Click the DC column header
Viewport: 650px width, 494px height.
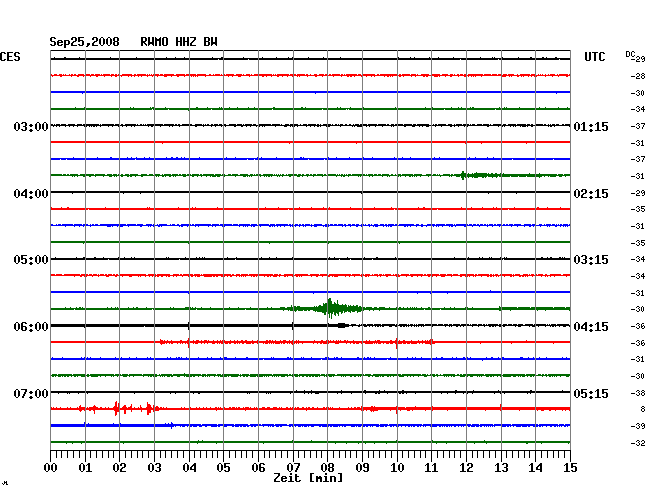[x=631, y=54]
